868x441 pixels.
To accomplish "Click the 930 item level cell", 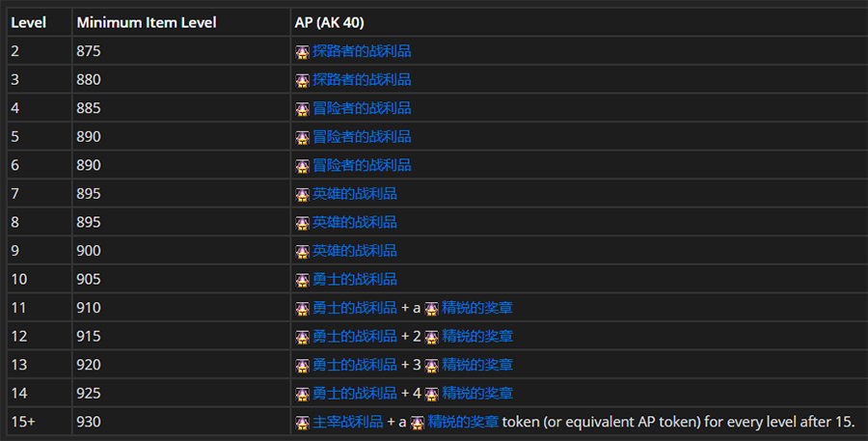I will 181,422.
